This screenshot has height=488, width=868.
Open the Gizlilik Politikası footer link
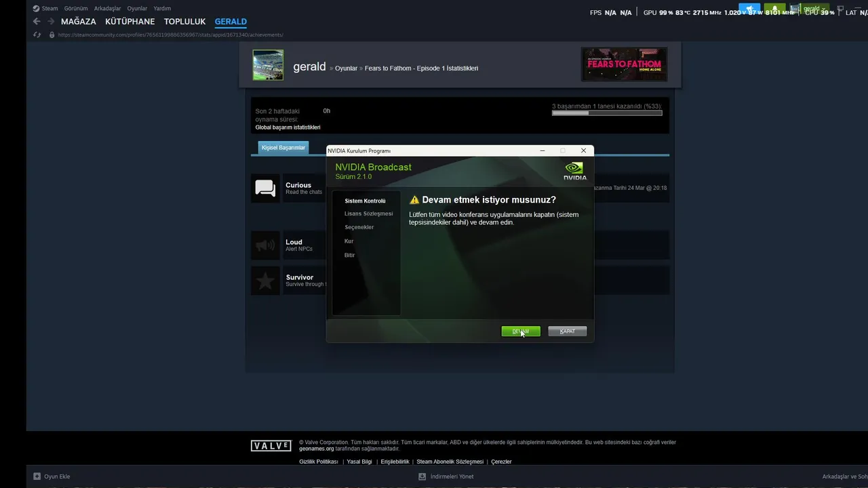tap(319, 462)
